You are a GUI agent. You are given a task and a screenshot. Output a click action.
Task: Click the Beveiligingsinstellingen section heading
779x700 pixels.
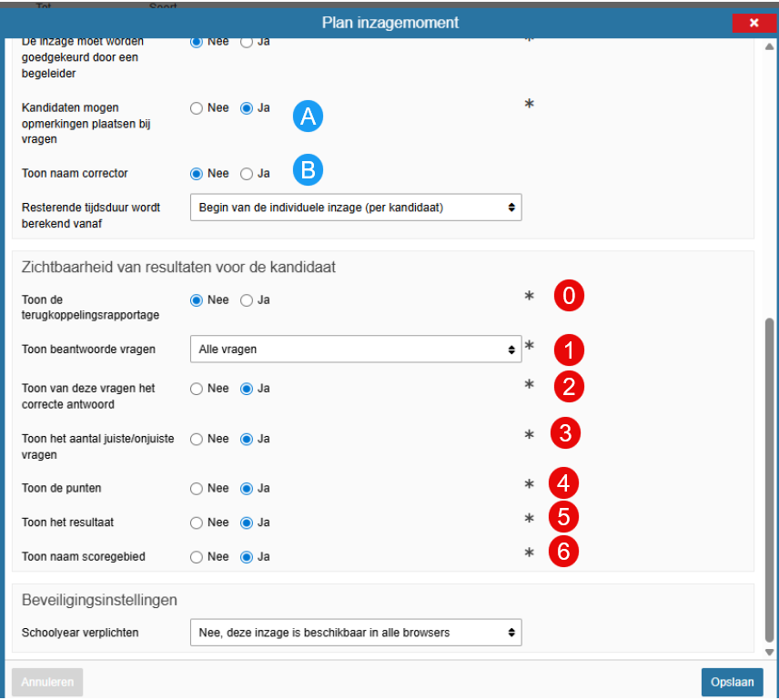pyautogui.click(x=99, y=600)
